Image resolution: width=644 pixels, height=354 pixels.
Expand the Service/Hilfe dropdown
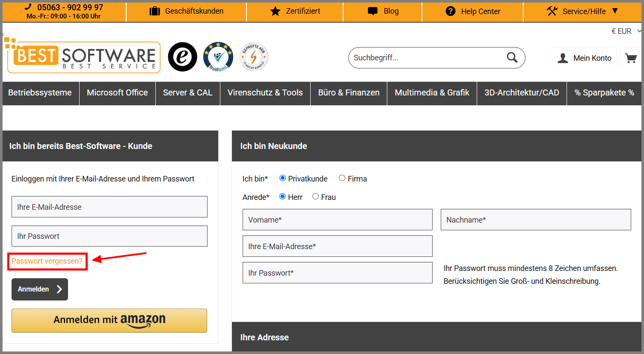(582, 11)
